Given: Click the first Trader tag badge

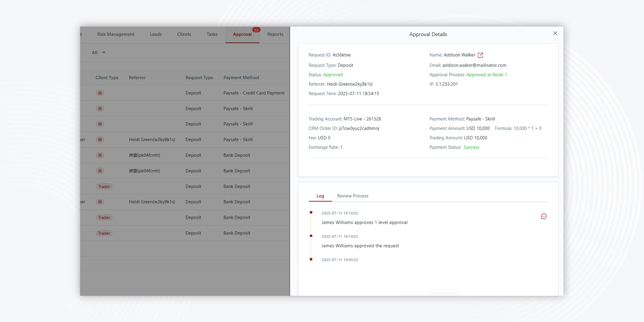Looking at the screenshot, I should pos(104,187).
